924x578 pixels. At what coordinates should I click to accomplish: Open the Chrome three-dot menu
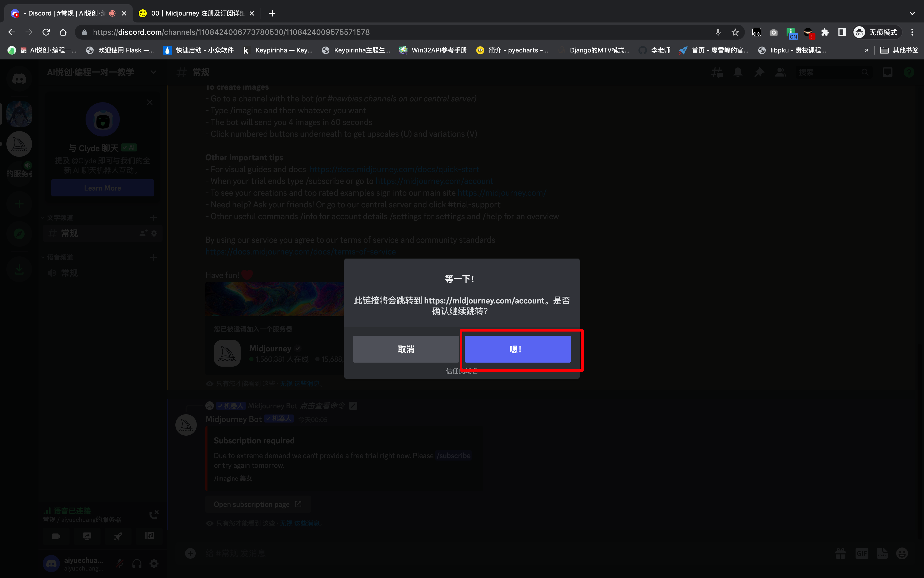[912, 32]
